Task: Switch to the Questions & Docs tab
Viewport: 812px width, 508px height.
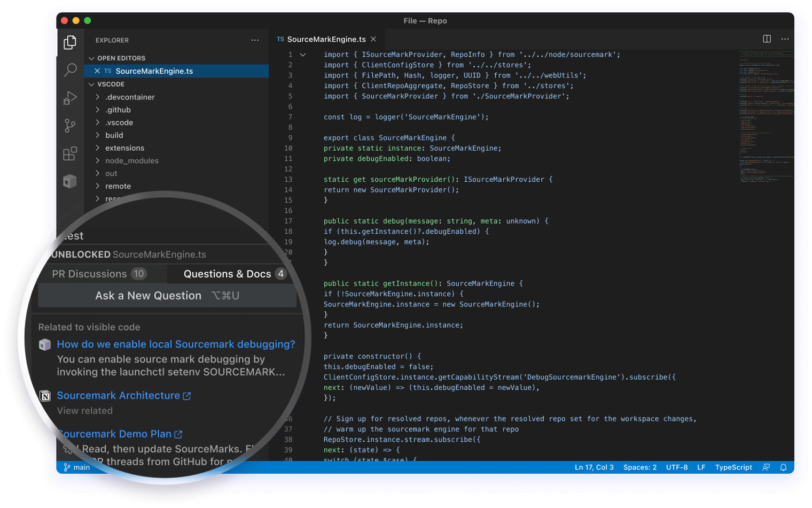Action: (x=234, y=274)
